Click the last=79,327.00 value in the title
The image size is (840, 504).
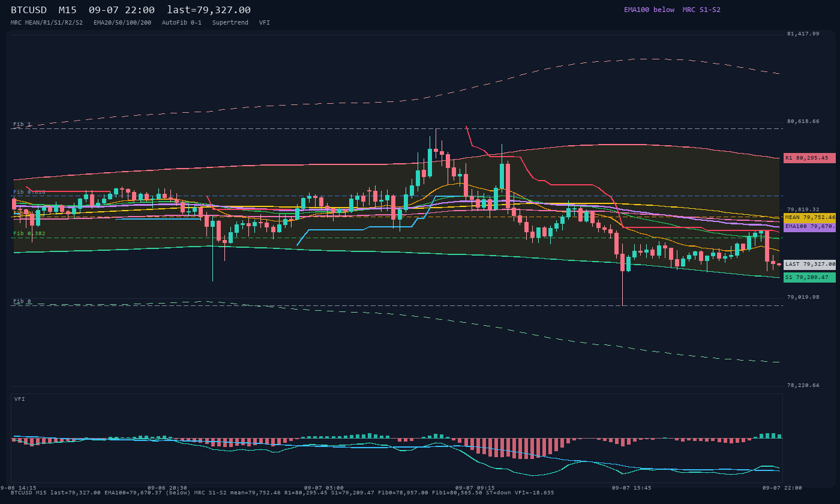(x=209, y=10)
